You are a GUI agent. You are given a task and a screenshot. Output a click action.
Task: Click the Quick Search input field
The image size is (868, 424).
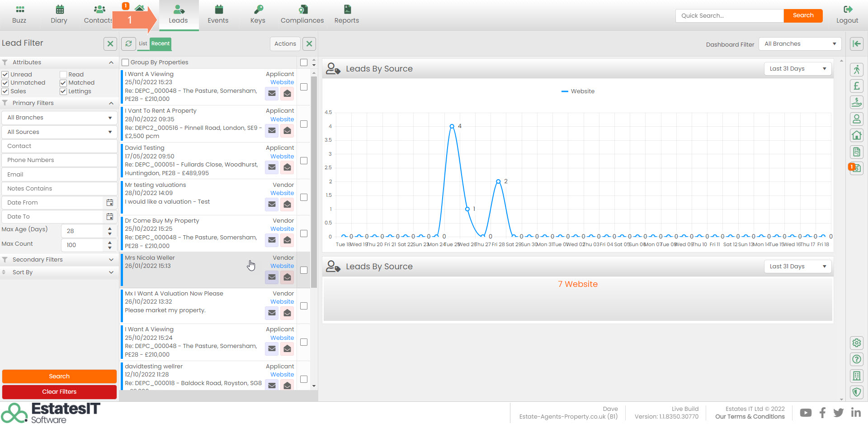[x=729, y=15]
